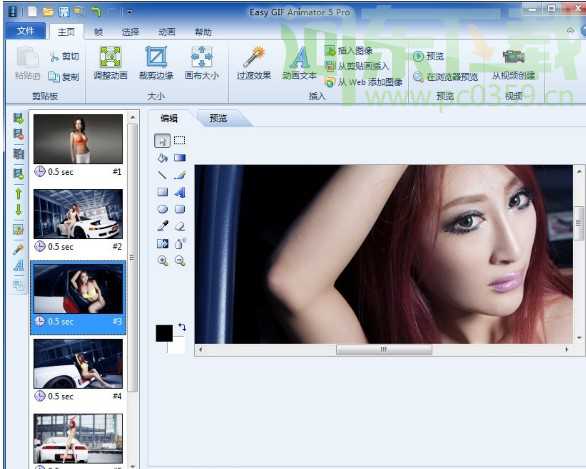The width and height of the screenshot is (586, 469).
Task: Click 从视频创建 create from video
Action: click(513, 64)
